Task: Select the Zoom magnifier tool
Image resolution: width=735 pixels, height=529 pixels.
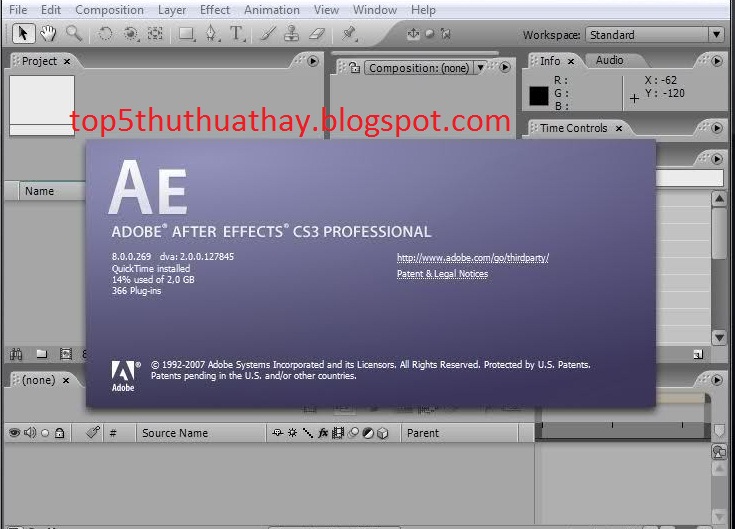Action: 74,34
